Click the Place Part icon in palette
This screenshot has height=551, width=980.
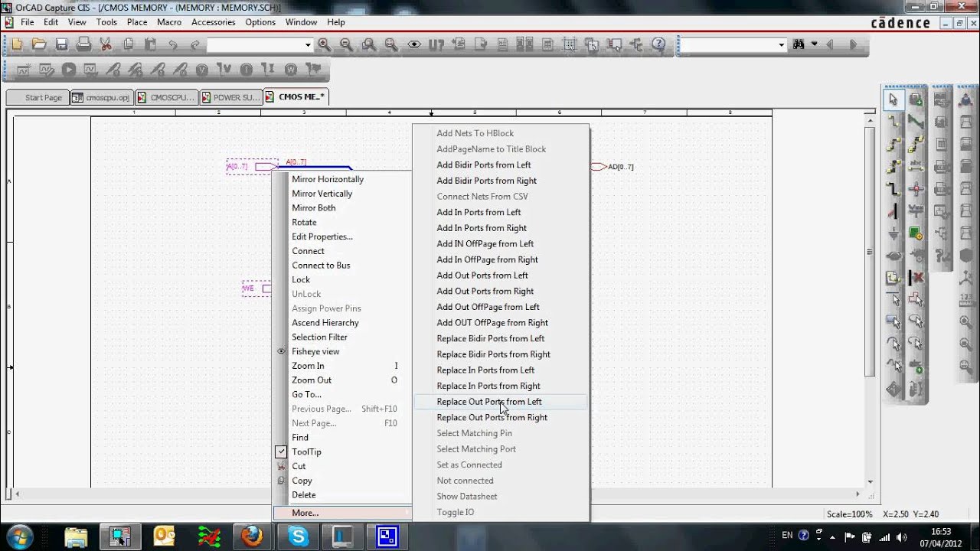point(916,99)
